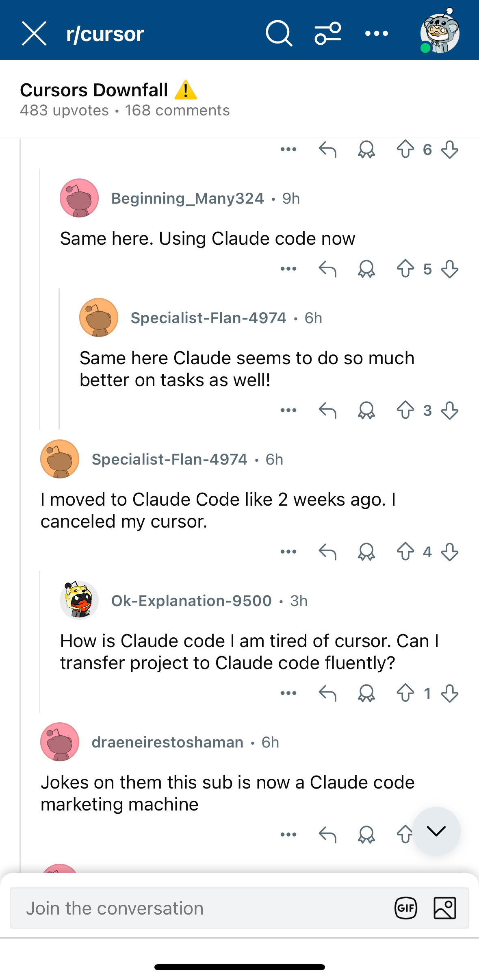Open your profile avatar menu
Screen dimensions: 479x980
440,31
